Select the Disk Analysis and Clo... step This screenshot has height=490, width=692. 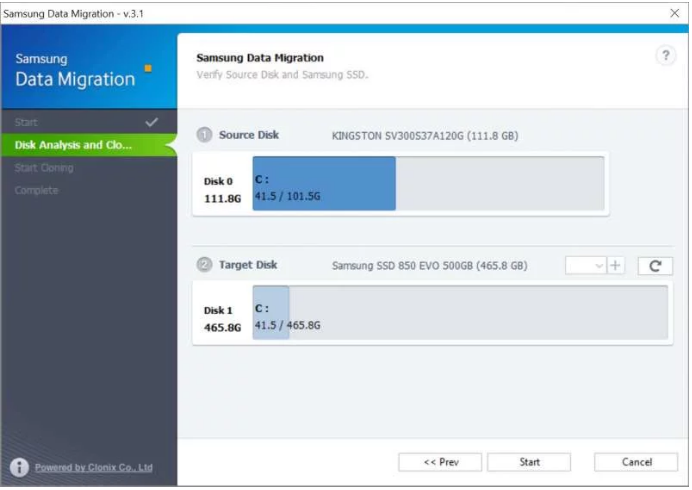pos(89,145)
